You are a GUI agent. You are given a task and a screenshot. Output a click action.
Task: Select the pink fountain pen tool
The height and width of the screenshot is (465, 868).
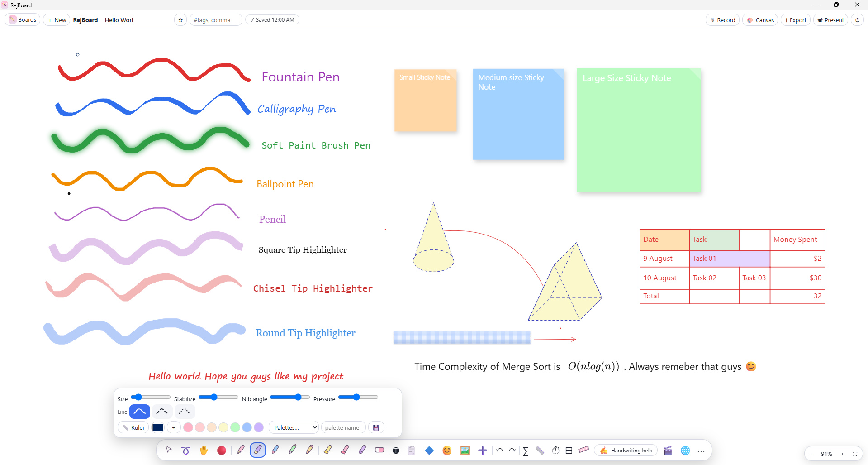tap(241, 450)
